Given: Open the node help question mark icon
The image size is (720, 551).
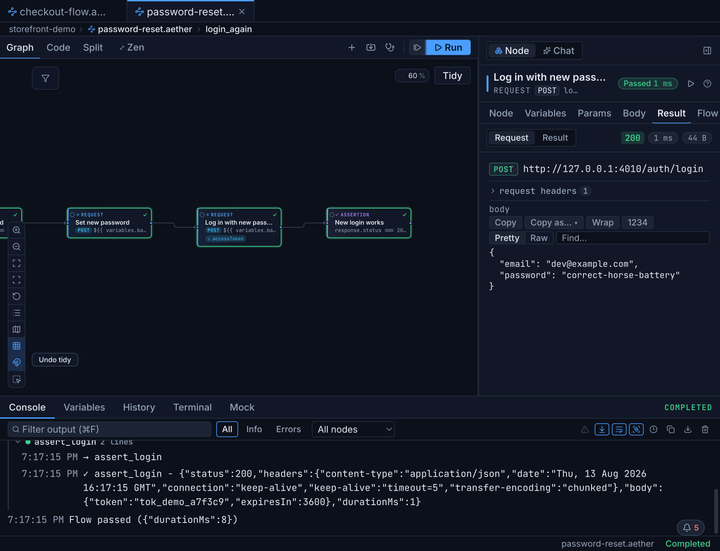Looking at the screenshot, I should 707,84.
